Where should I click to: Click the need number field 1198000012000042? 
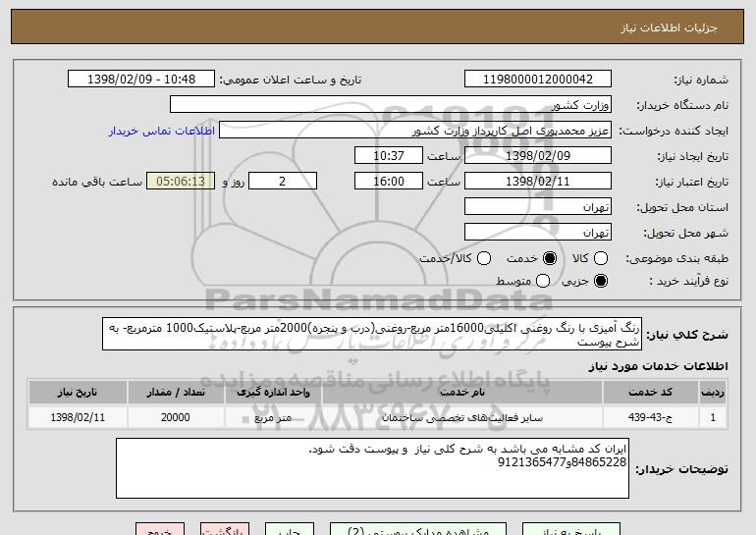538,80
